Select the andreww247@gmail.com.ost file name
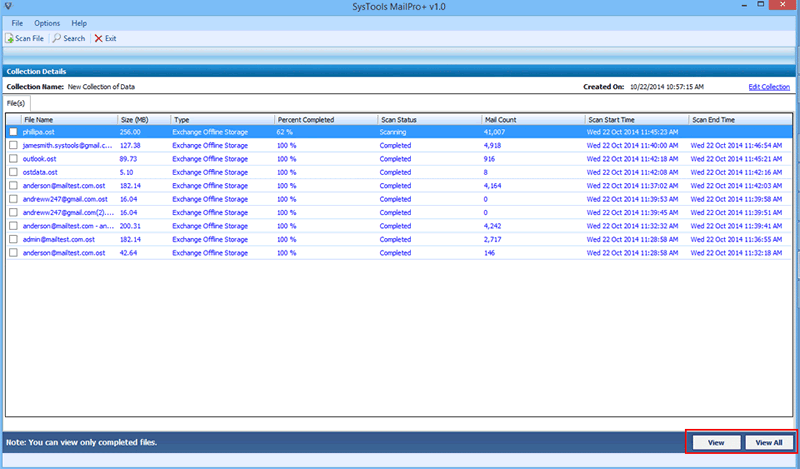800x469 pixels. [65, 199]
